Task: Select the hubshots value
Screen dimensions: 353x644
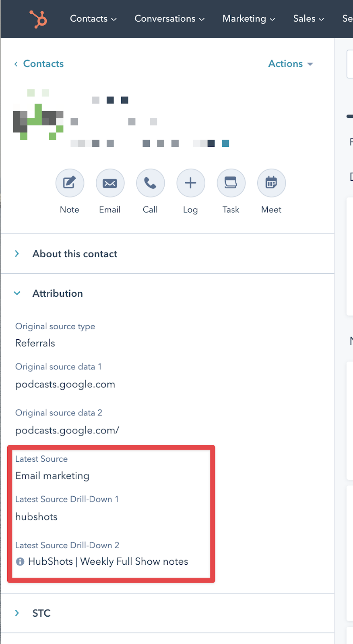Action: click(x=36, y=517)
